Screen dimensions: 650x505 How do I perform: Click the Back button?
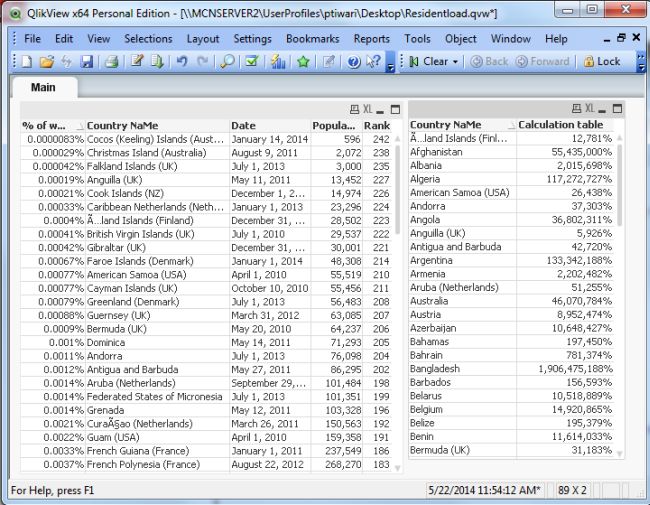(489, 62)
